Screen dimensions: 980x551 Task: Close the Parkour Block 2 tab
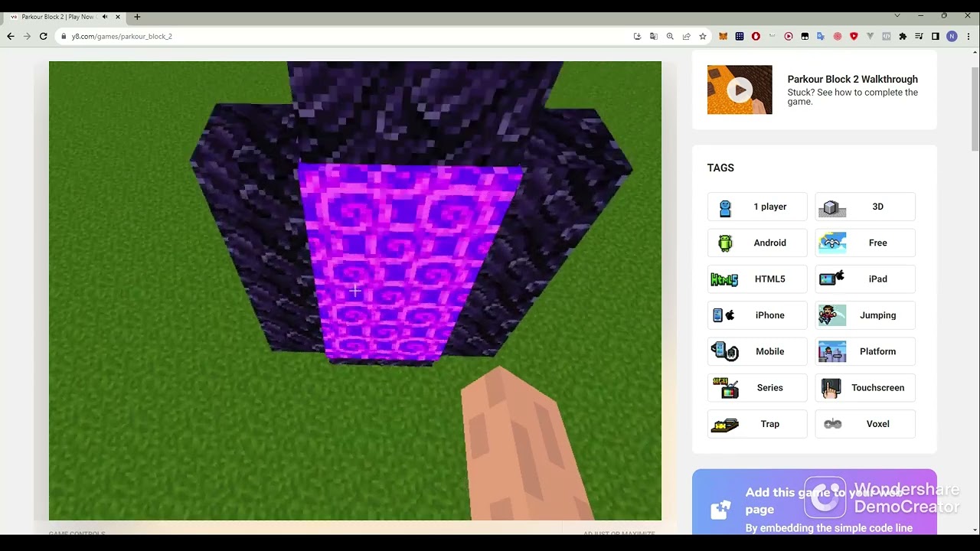point(118,16)
